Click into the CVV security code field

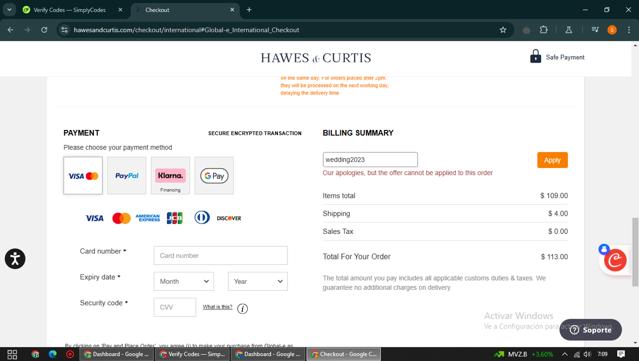tap(175, 307)
